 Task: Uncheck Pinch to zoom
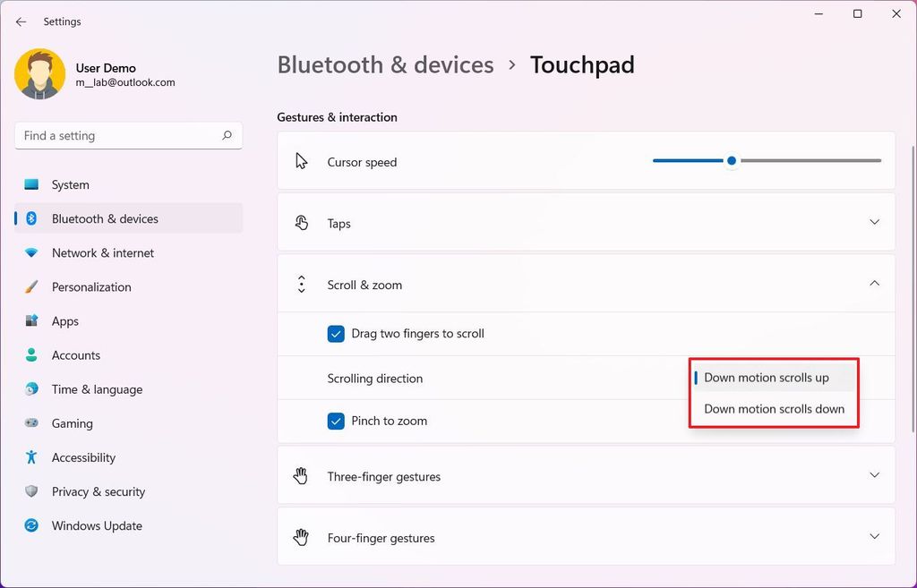coord(336,420)
